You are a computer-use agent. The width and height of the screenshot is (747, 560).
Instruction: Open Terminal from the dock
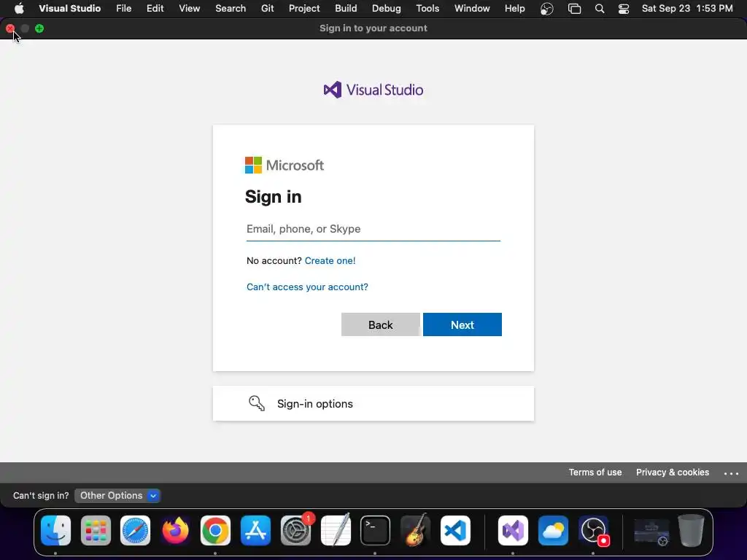(376, 531)
